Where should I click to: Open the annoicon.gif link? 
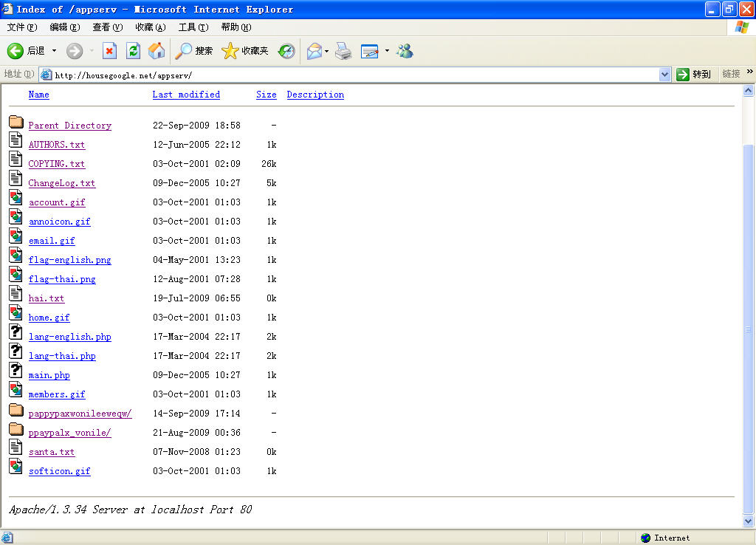pyautogui.click(x=59, y=222)
